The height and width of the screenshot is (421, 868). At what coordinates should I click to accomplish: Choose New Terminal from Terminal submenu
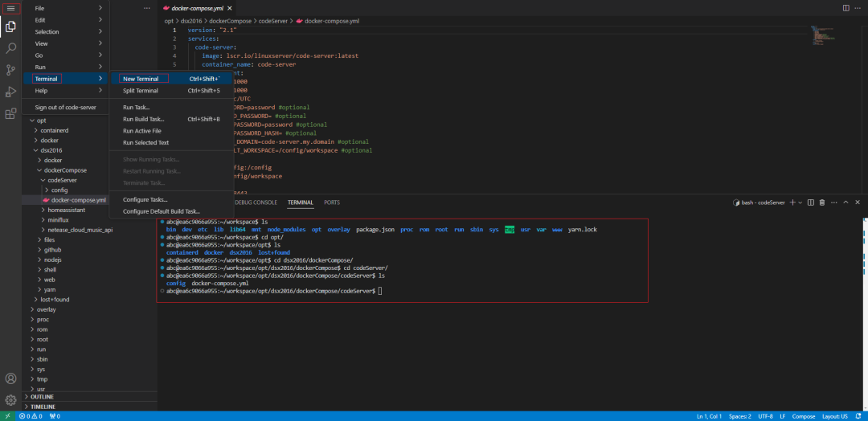(x=171, y=79)
